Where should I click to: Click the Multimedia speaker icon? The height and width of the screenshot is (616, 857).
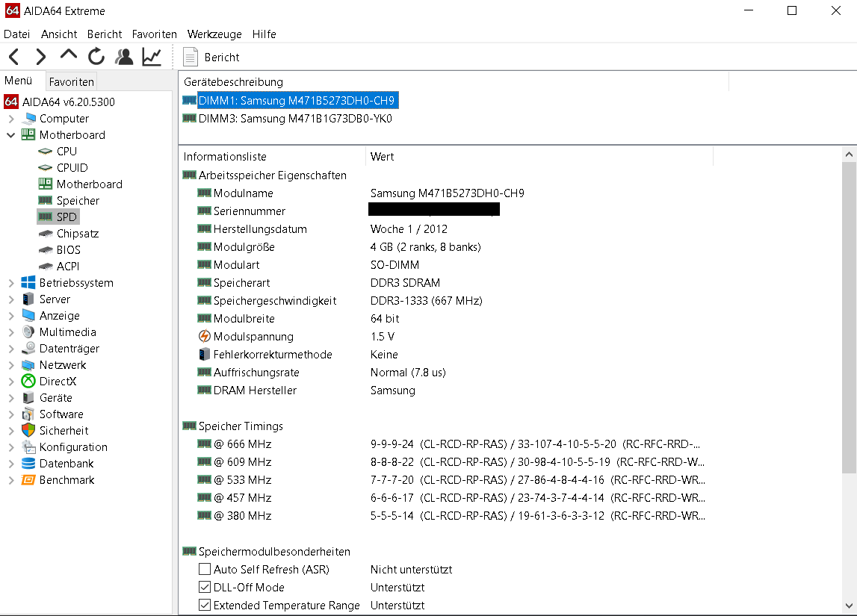pos(28,332)
